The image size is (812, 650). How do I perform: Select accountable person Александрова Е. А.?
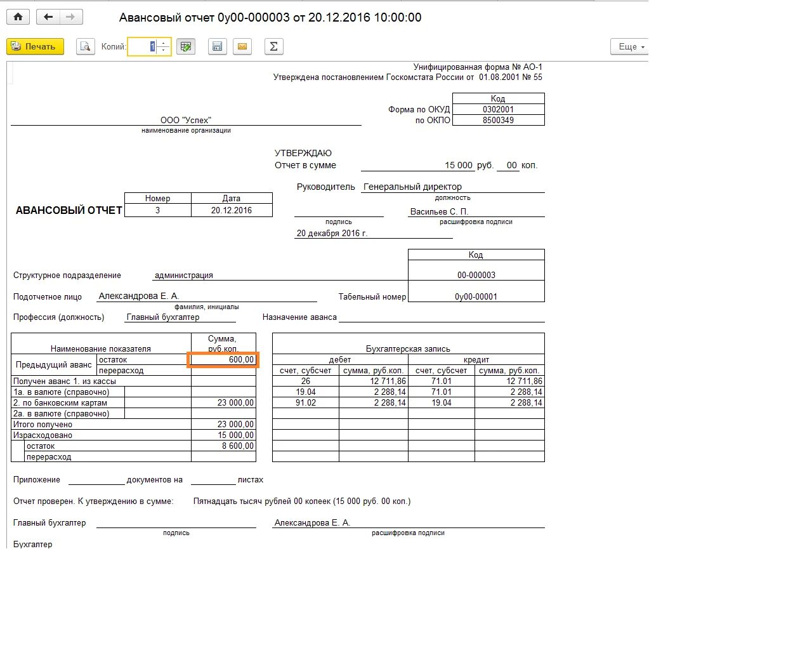point(139,296)
